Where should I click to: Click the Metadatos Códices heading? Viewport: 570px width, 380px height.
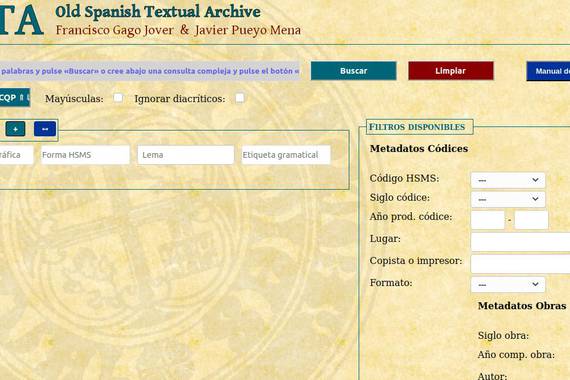[419, 148]
